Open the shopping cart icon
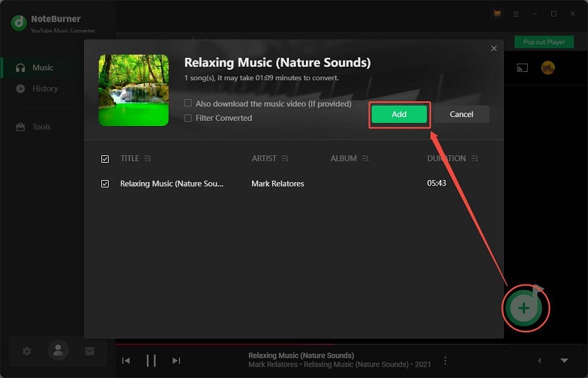 (497, 13)
